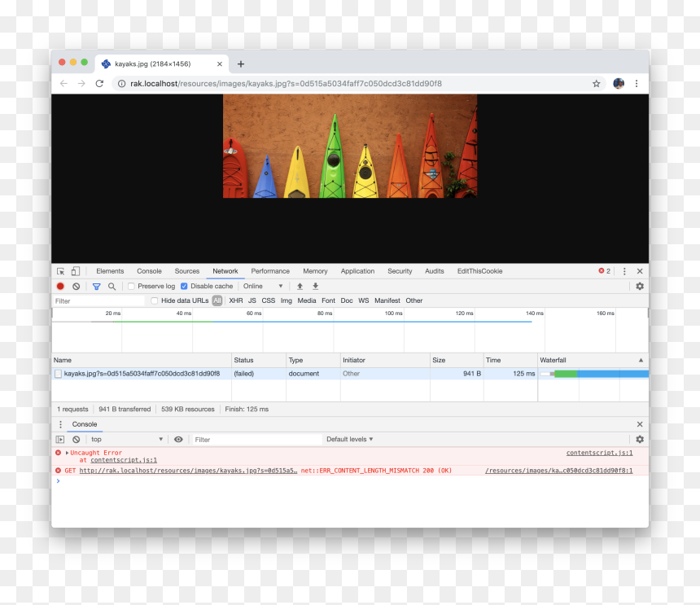The height and width of the screenshot is (605, 700).
Task: Open contentscript.js:1 source link on right
Action: click(599, 453)
